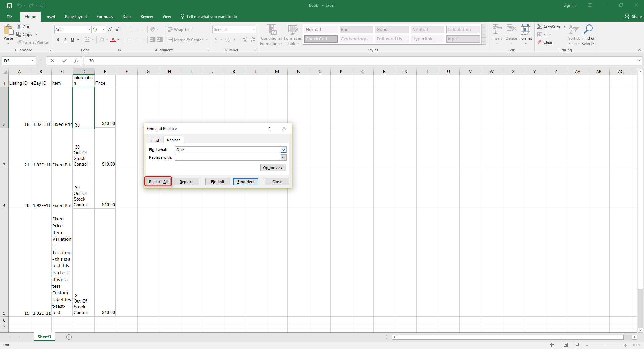The width and height of the screenshot is (644, 349).
Task: Increase font size with the larger A icon
Action: coord(110,30)
